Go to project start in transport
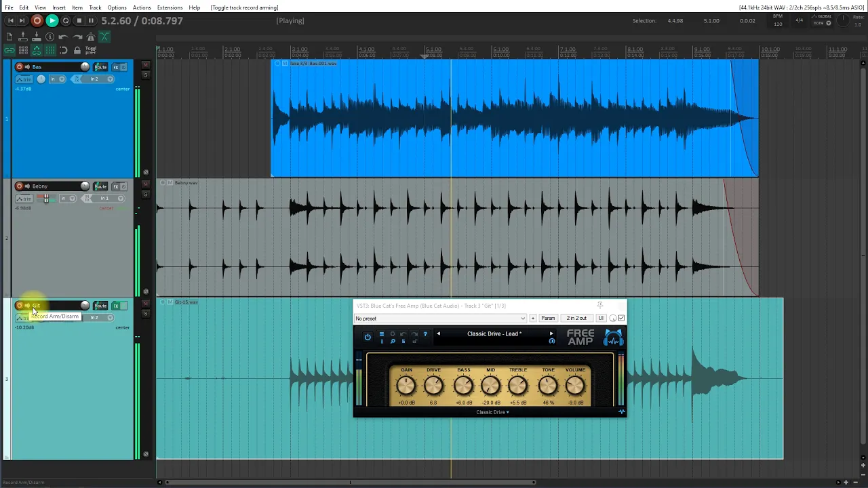The image size is (868, 488). pyautogui.click(x=10, y=21)
